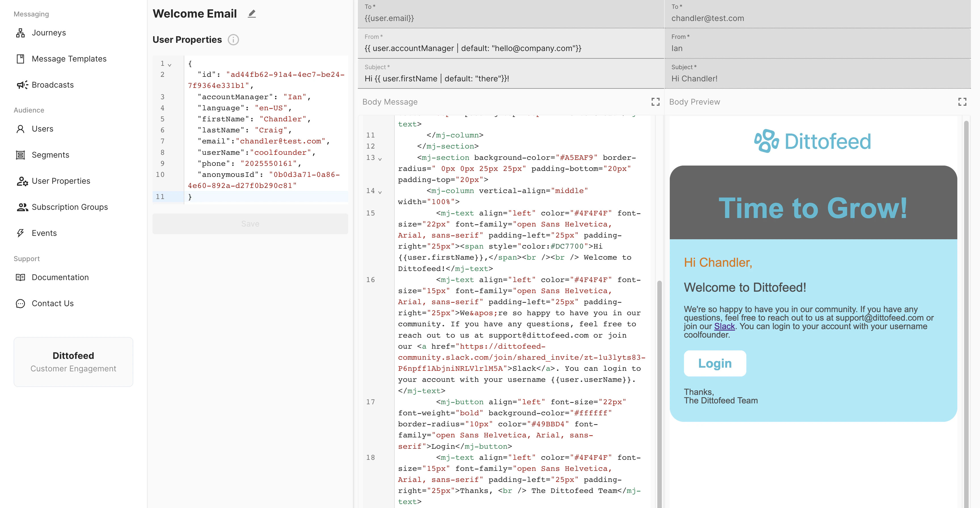The width and height of the screenshot is (980, 508).
Task: Click the Events lightning bolt icon
Action: tap(20, 233)
